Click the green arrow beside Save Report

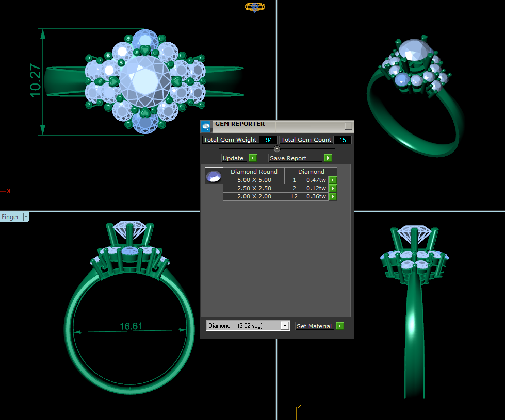[x=328, y=158]
